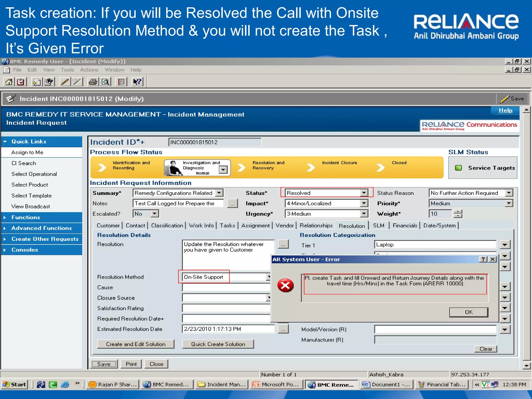Open the Window menu
Image resolution: width=532 pixels, height=399 pixels.
click(115, 70)
